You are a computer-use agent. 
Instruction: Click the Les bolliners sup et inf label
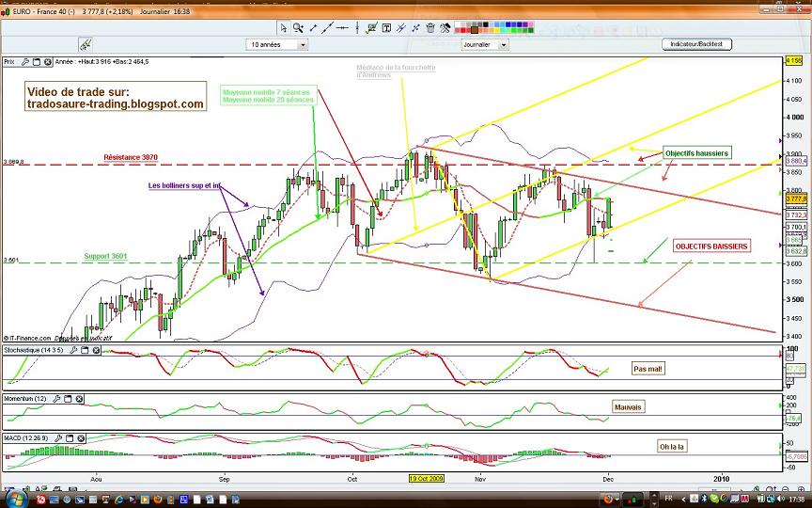point(184,185)
